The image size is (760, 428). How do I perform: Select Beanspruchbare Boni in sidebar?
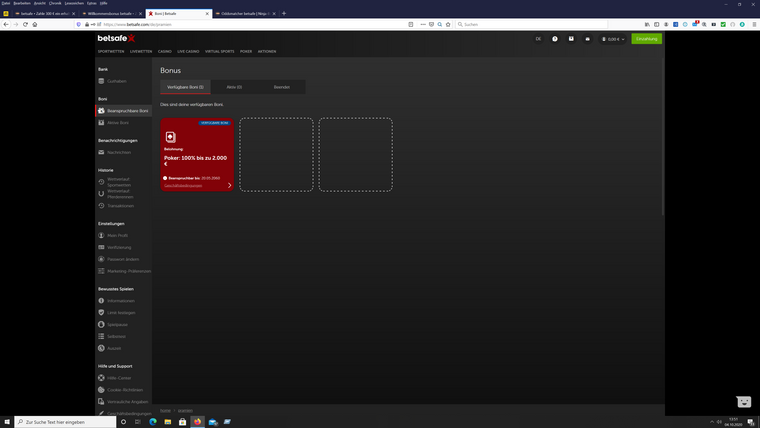(124, 111)
